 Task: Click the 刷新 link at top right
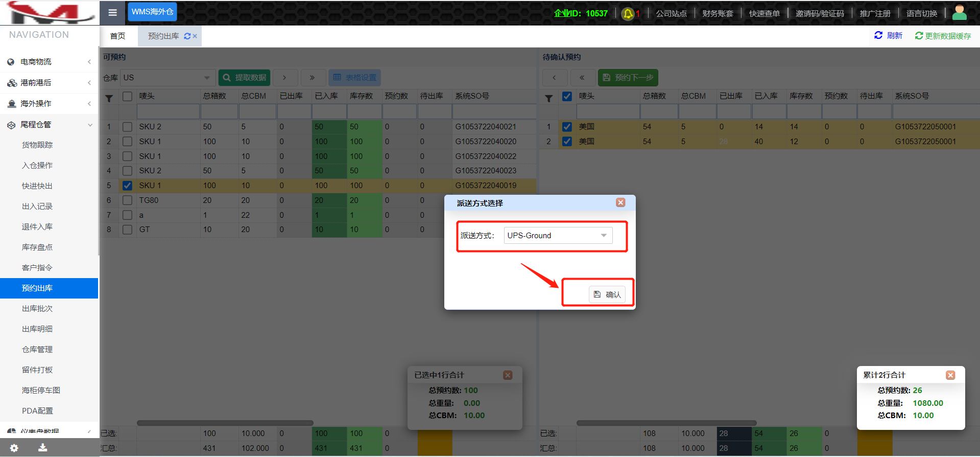pyautogui.click(x=889, y=36)
